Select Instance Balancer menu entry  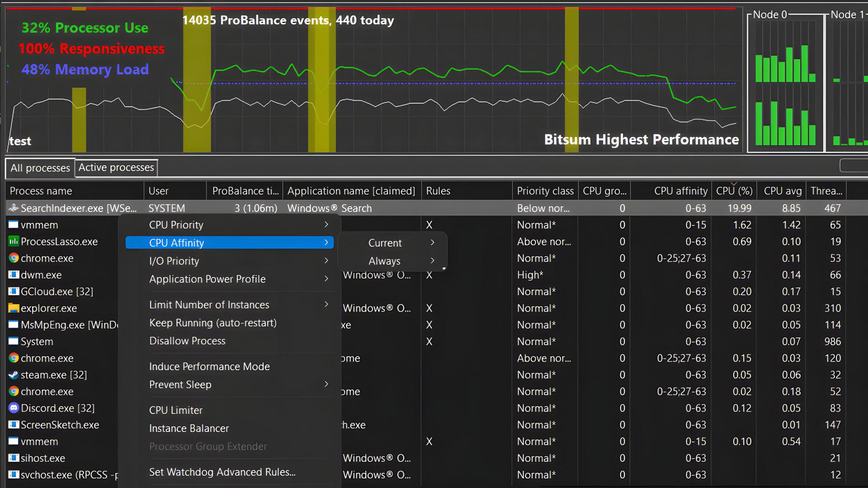click(189, 428)
